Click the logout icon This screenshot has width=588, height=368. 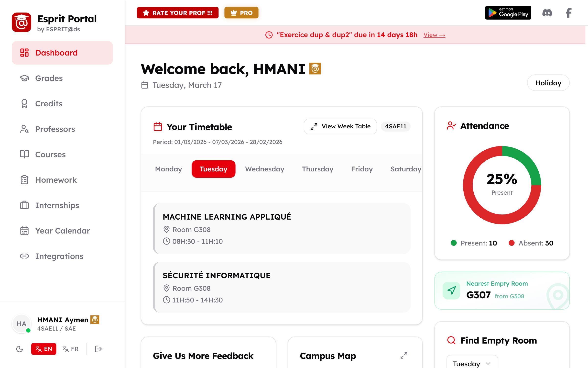click(98, 349)
